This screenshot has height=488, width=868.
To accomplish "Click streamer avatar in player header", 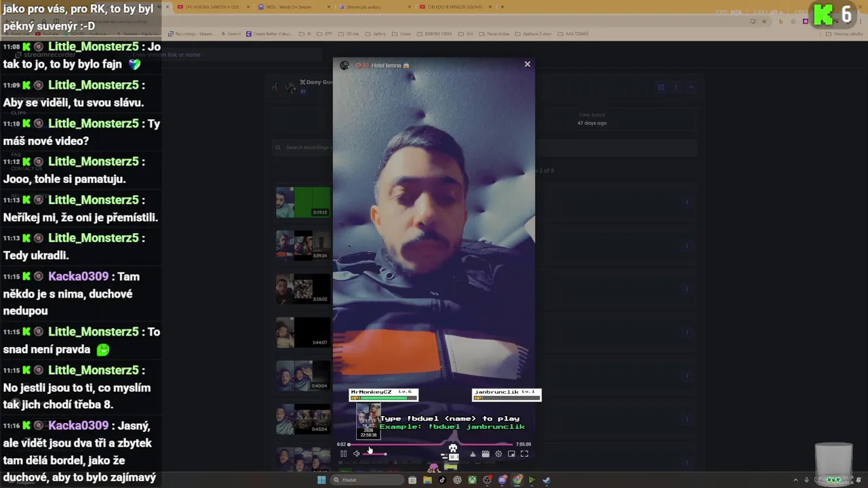I will pyautogui.click(x=344, y=65).
